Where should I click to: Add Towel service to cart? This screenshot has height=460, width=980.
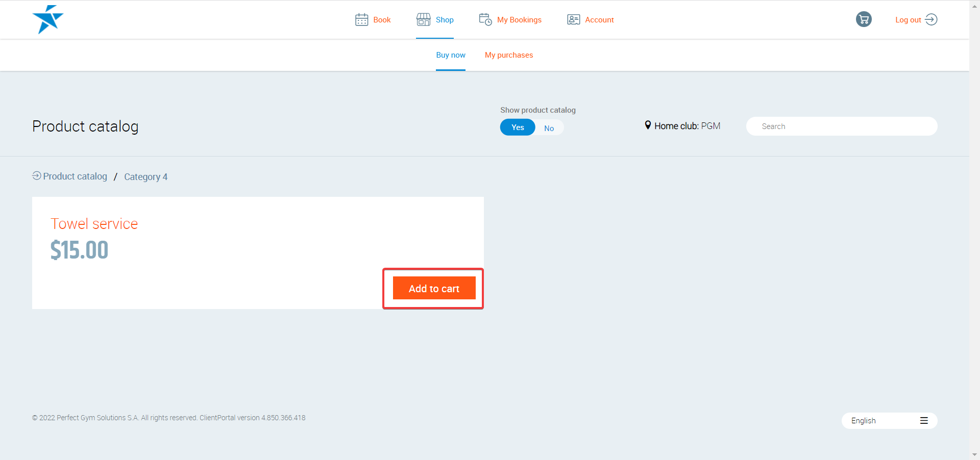coord(434,289)
